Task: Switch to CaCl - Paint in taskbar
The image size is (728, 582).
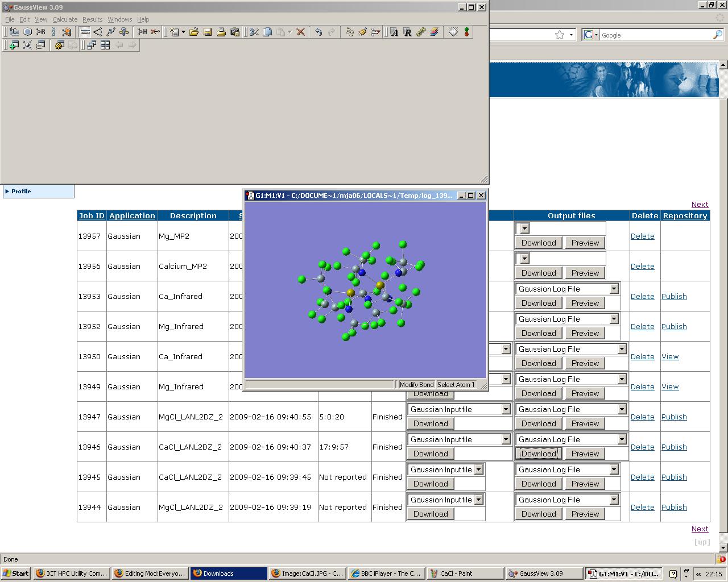Action: click(x=465, y=573)
